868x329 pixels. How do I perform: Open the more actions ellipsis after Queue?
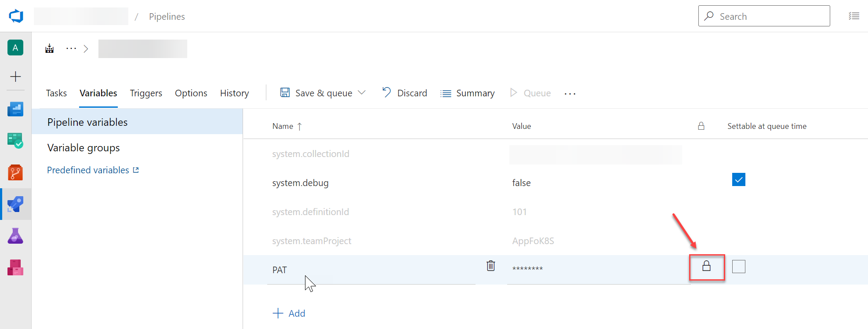(570, 94)
